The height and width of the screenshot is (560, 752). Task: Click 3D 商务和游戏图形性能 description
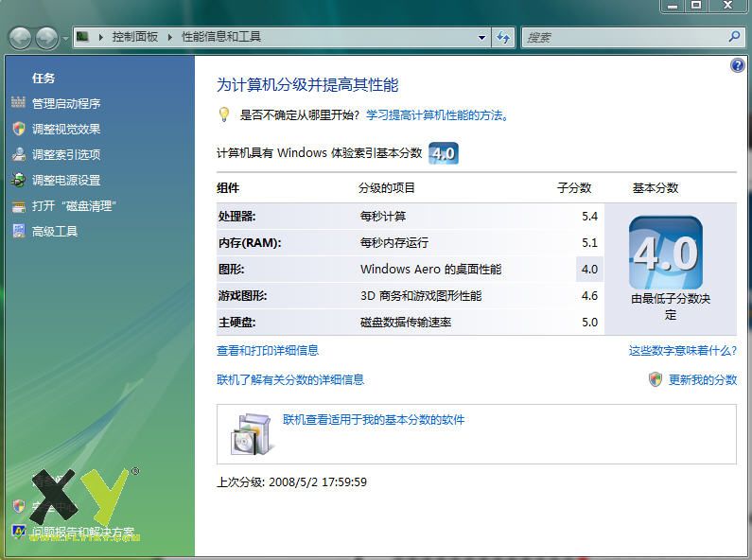421,295
